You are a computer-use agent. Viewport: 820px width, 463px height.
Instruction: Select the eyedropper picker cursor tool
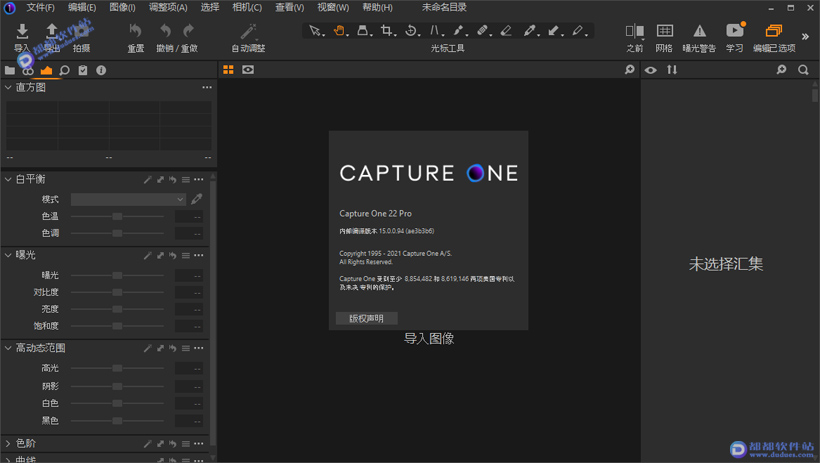[530, 31]
